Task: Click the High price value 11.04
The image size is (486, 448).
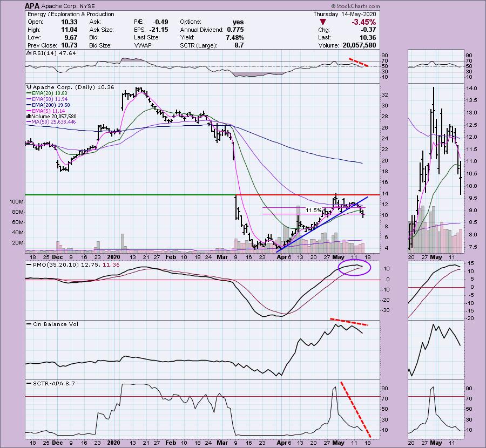Action: tap(70, 30)
